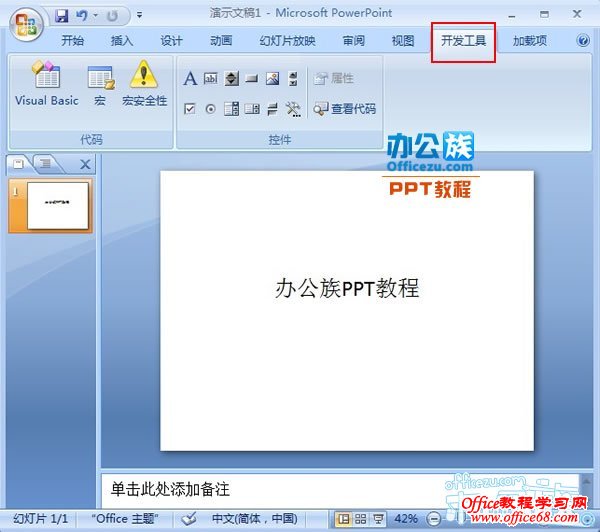Screen dimensions: 600x532
Task: Go to the 幻灯片放映 tab
Action: coord(287,41)
